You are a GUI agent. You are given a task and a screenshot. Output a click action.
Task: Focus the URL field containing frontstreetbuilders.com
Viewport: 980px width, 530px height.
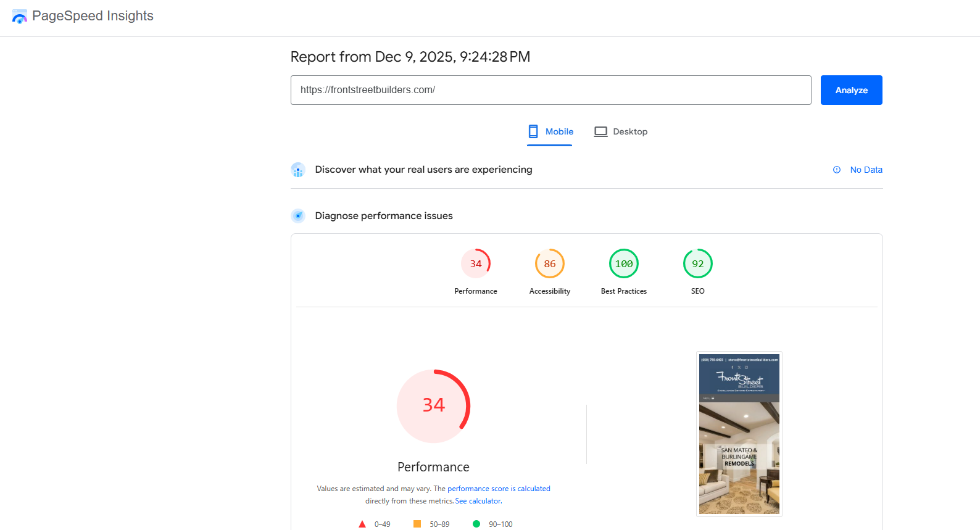point(550,90)
